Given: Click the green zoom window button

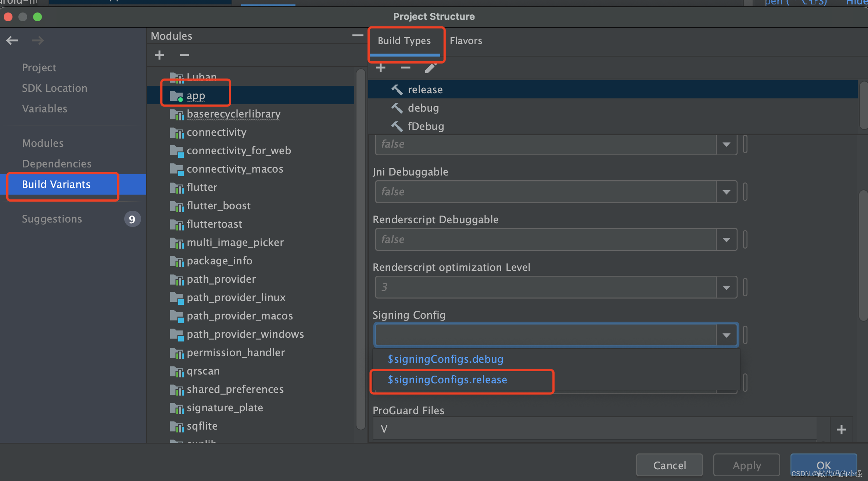Looking at the screenshot, I should 37,17.
